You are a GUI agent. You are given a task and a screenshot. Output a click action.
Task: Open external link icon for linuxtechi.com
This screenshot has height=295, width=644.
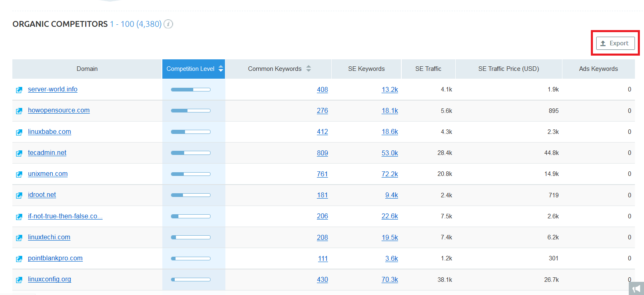coord(19,238)
